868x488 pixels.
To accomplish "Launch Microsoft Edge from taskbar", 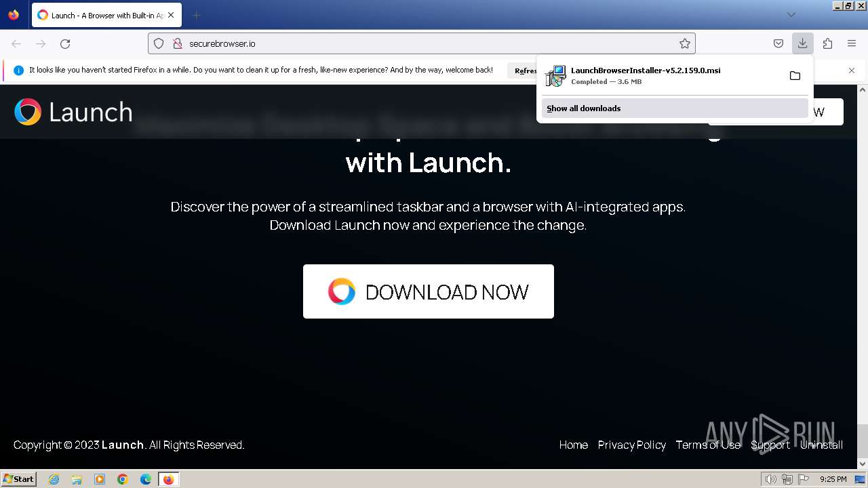I will pos(146,479).
